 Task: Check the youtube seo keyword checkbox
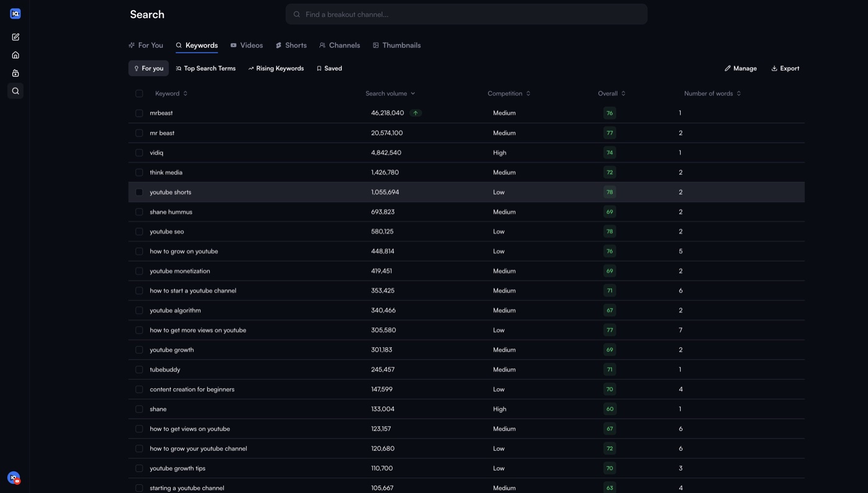tap(139, 231)
